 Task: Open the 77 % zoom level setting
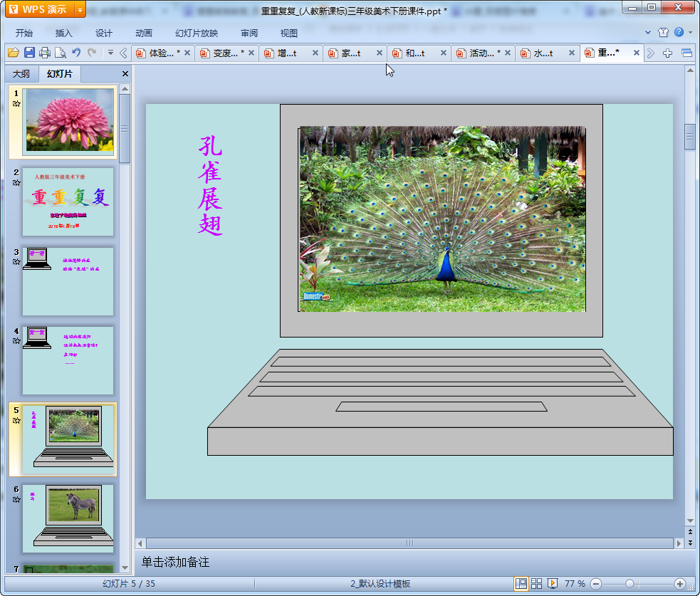click(x=575, y=583)
